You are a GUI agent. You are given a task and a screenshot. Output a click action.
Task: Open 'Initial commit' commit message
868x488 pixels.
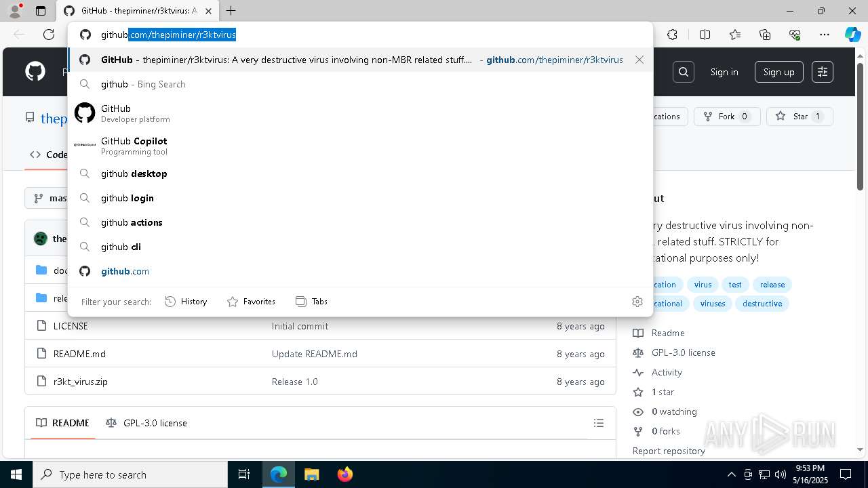coord(300,326)
